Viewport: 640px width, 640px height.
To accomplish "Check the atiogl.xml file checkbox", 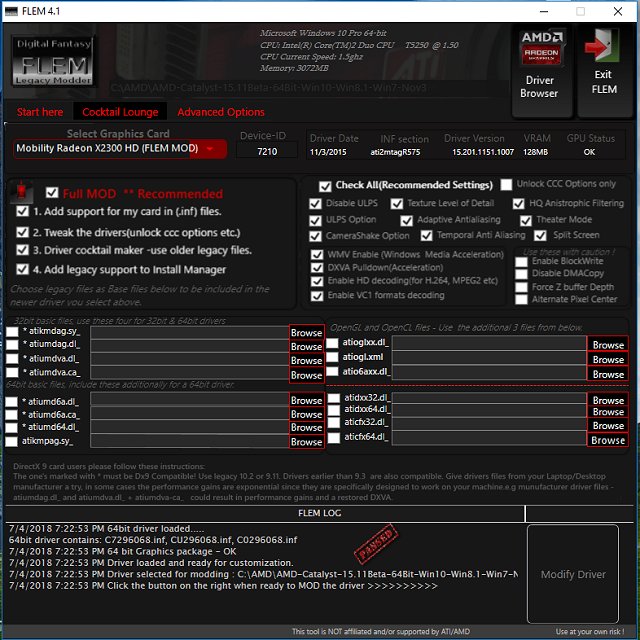I will (332, 357).
